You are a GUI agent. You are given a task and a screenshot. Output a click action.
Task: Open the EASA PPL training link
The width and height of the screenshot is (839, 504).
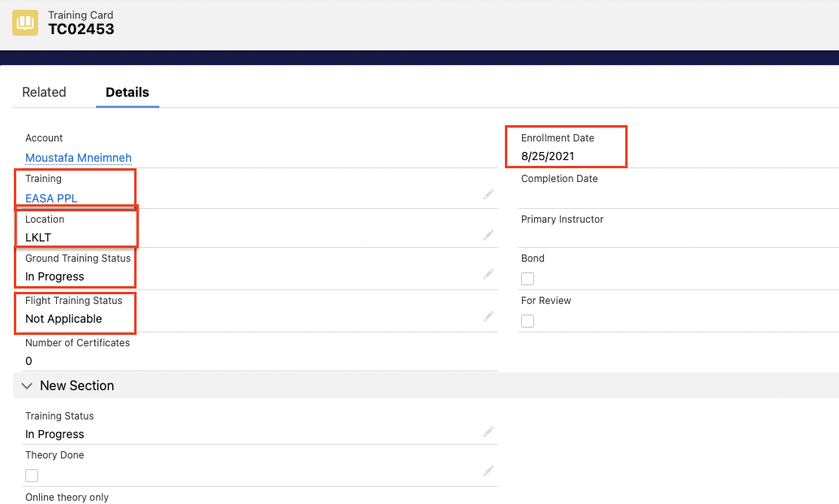[x=51, y=198]
